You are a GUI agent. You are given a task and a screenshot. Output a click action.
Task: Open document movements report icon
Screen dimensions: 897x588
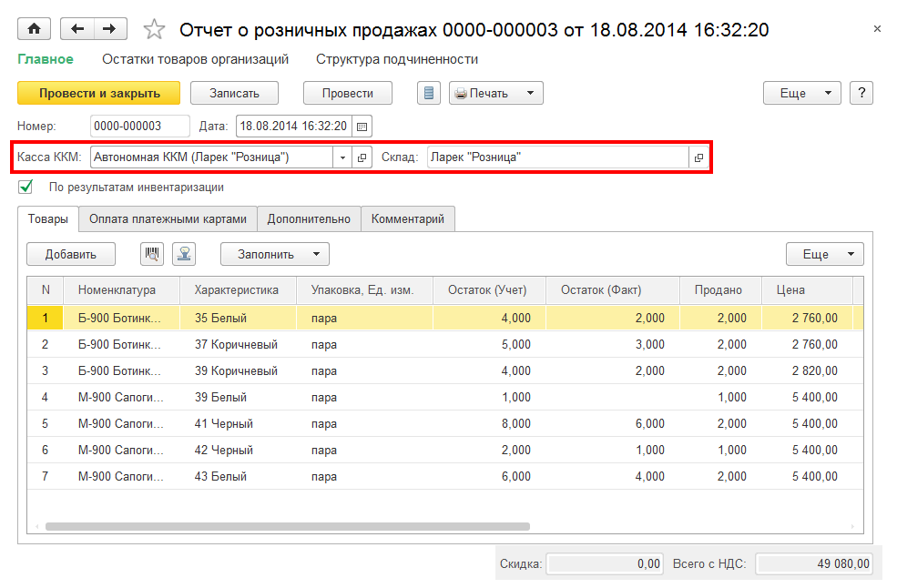pyautogui.click(x=429, y=93)
